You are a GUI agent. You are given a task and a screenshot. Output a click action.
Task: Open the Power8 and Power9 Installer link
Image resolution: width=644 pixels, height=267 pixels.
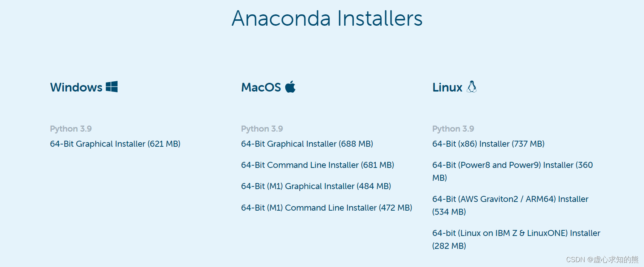(512, 171)
